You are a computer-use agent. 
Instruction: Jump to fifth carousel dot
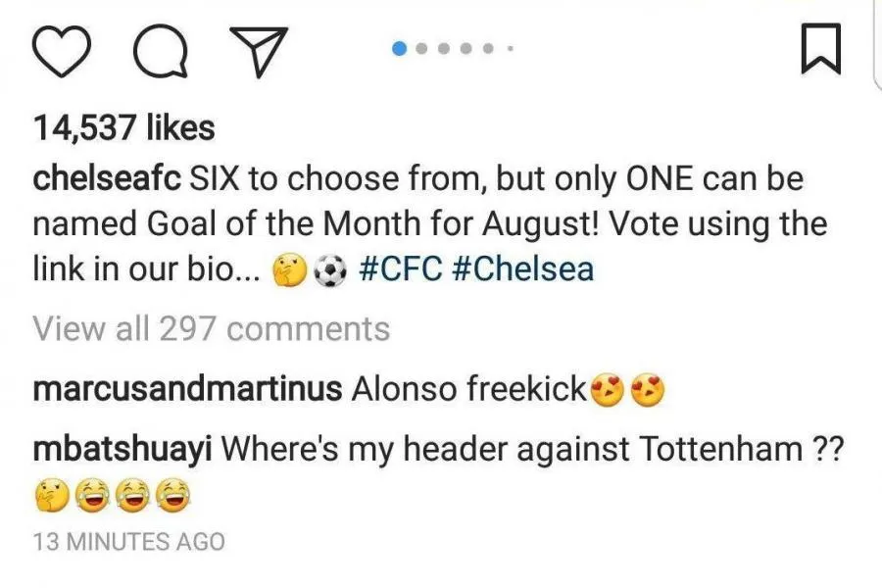pyautogui.click(x=488, y=48)
